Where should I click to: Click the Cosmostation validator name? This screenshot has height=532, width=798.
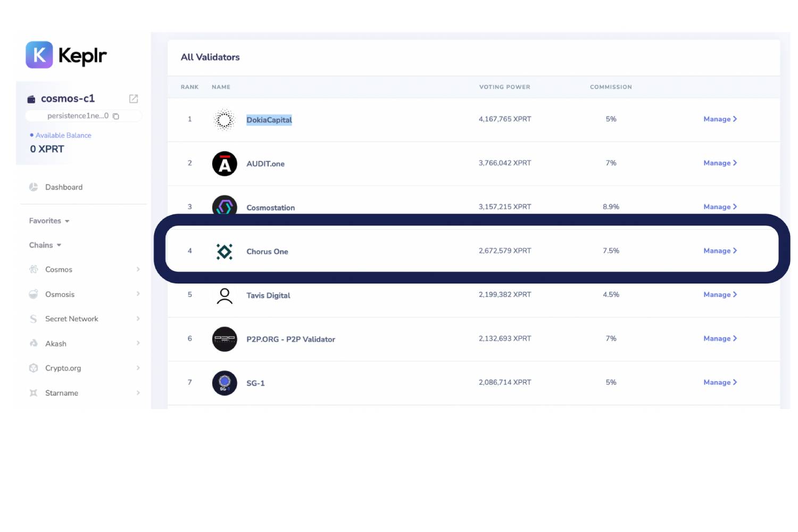[x=270, y=208]
